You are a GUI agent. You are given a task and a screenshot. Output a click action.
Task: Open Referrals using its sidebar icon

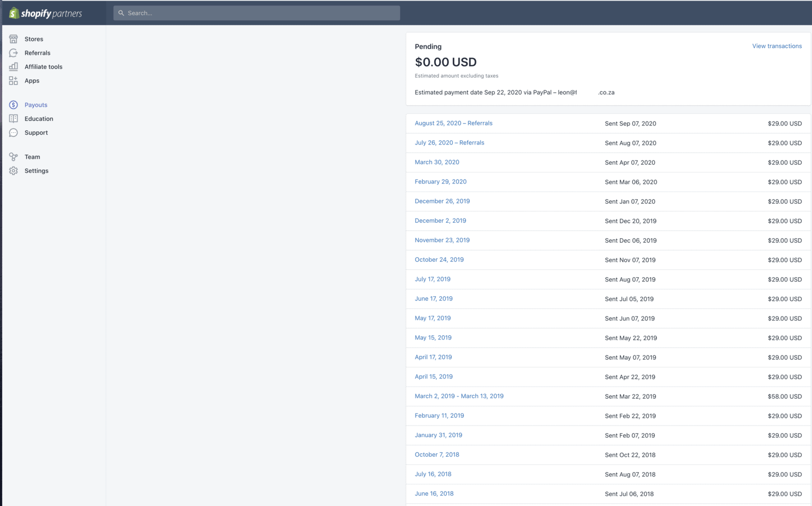[13, 53]
